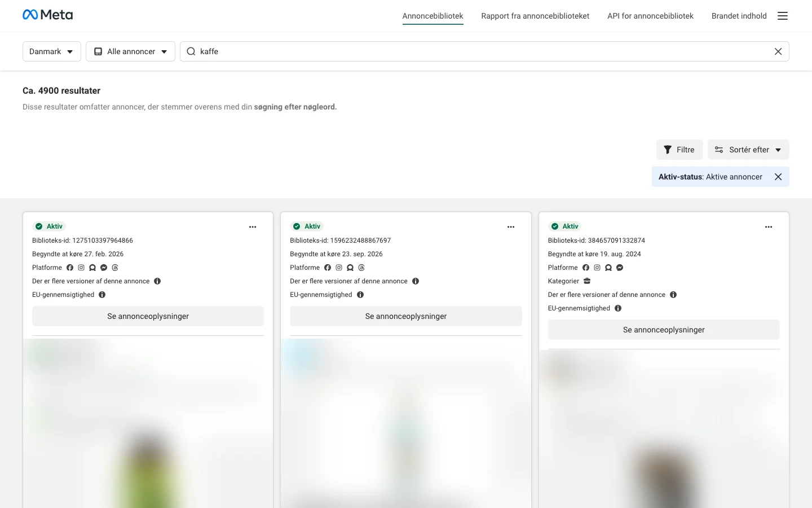Click the search magnifier icon

[191, 51]
